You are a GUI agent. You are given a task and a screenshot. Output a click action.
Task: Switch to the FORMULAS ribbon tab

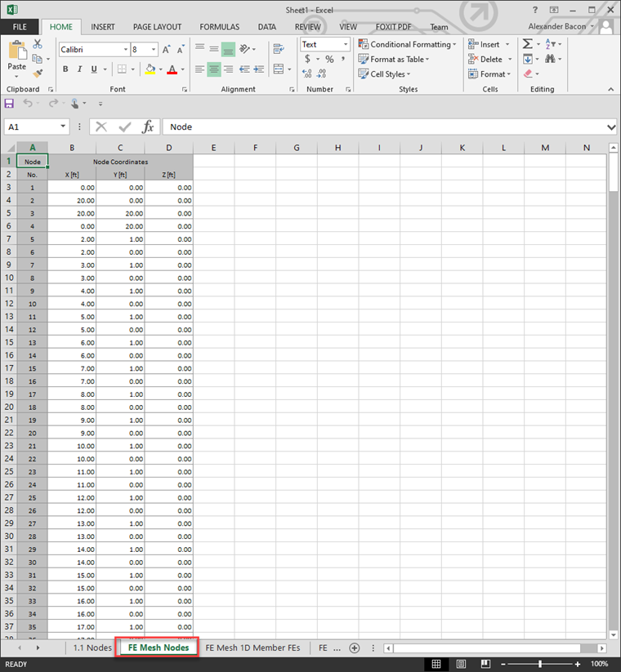[220, 27]
